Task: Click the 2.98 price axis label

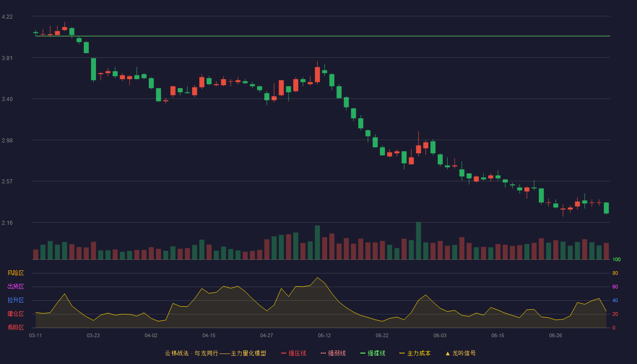Action: tap(7, 141)
